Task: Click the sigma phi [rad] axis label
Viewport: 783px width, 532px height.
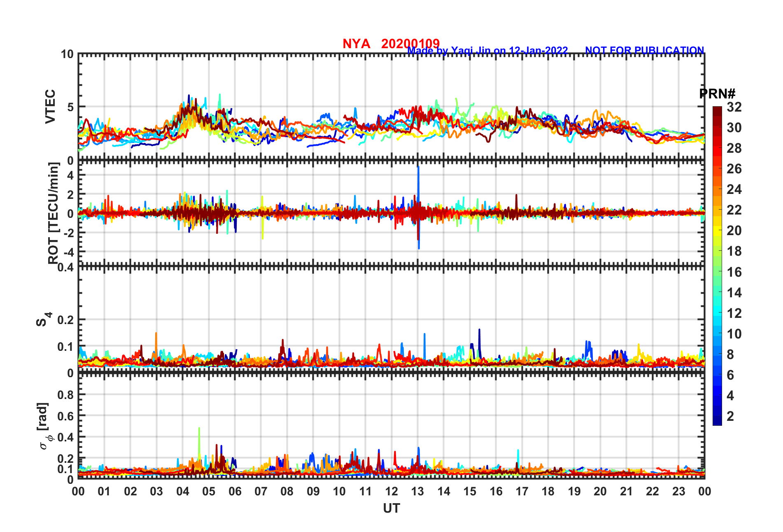Action: (44, 426)
